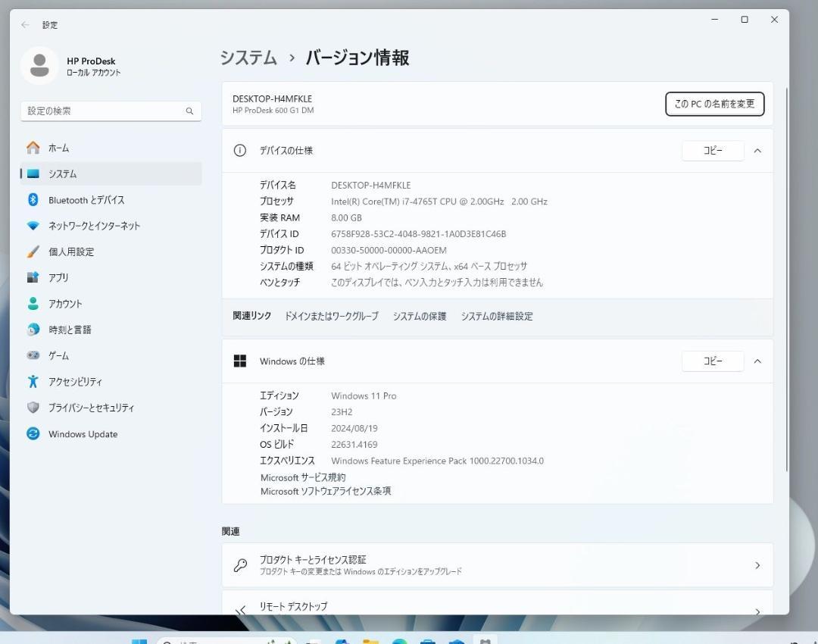This screenshot has height=644, width=818.
Task: Go to ネットワークとインターネット settings
Action: point(111,226)
